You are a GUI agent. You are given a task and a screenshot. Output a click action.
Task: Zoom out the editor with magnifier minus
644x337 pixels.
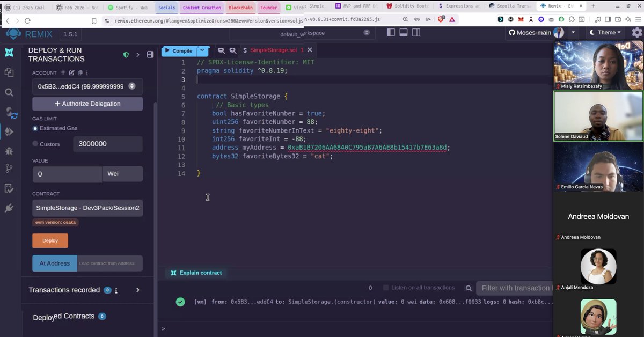(x=221, y=50)
